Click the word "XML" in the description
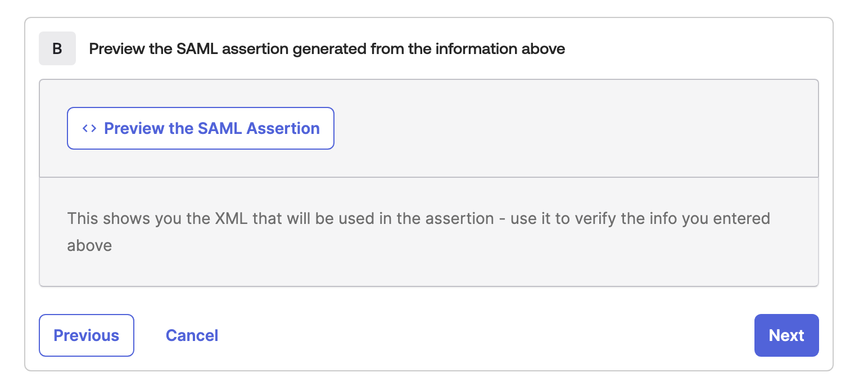The image size is (868, 386). [x=232, y=218]
